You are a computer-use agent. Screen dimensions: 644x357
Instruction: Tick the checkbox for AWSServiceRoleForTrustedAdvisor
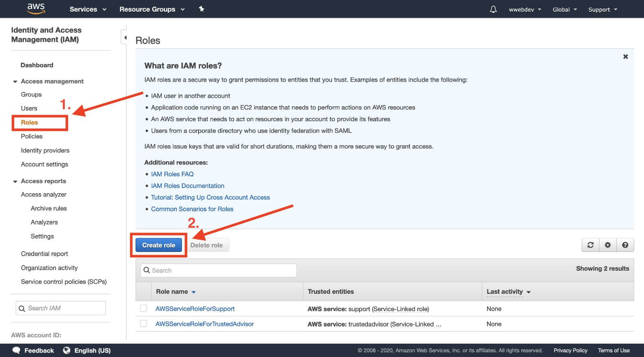pyautogui.click(x=143, y=324)
